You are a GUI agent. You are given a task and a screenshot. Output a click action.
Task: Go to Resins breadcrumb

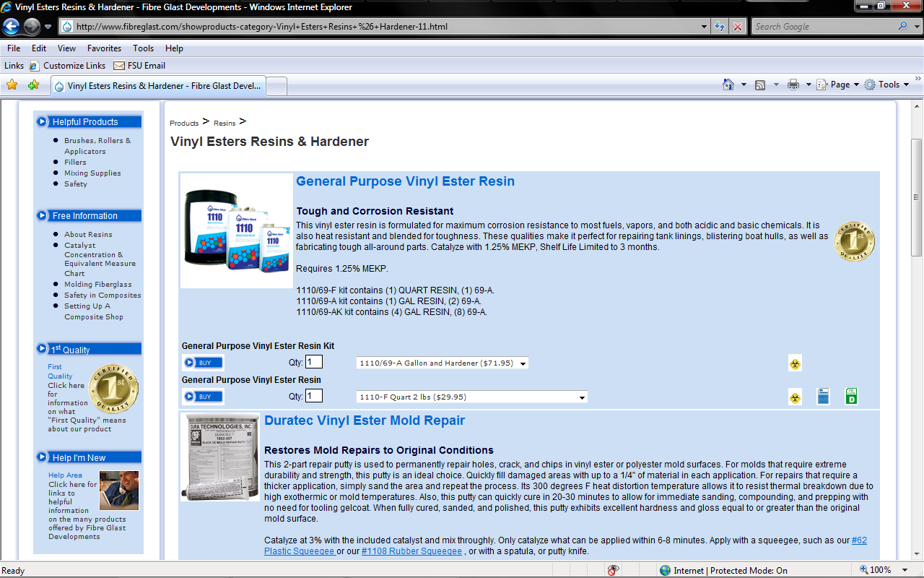coord(225,124)
